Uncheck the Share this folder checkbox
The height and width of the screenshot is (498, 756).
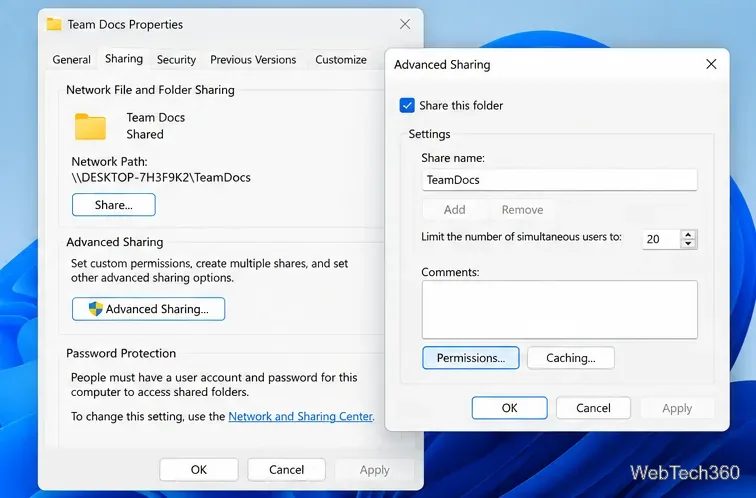[x=407, y=105]
